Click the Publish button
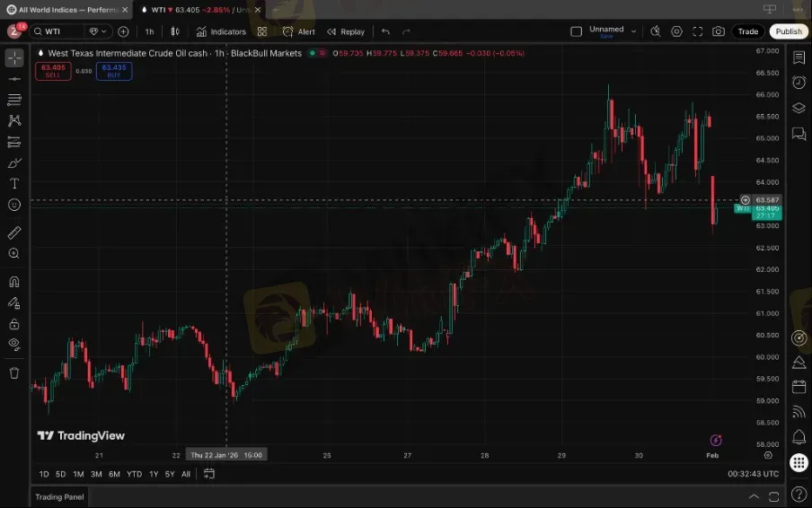This screenshot has width=812, height=508. [789, 31]
